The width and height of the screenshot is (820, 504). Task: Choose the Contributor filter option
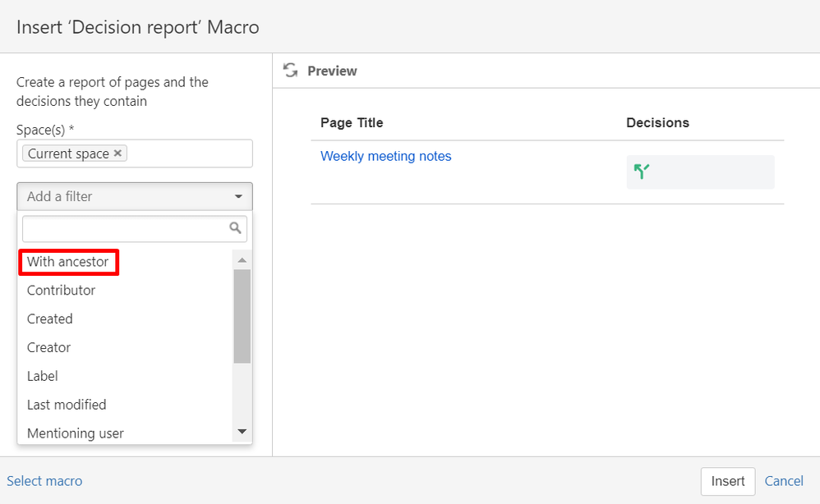pyautogui.click(x=62, y=291)
